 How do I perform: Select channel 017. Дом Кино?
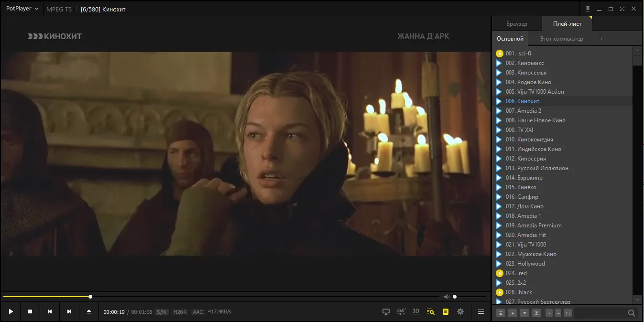coord(562,206)
